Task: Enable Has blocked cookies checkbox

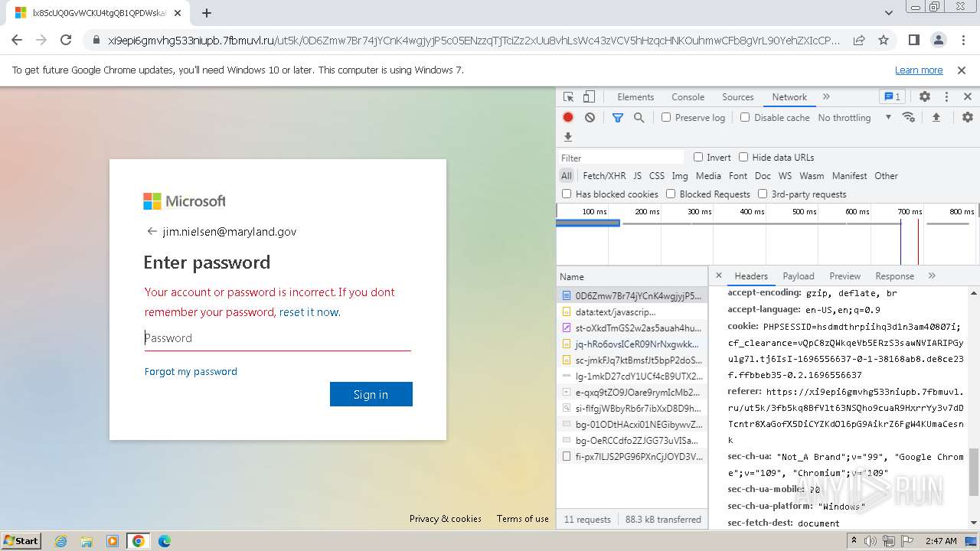Action: tap(567, 194)
